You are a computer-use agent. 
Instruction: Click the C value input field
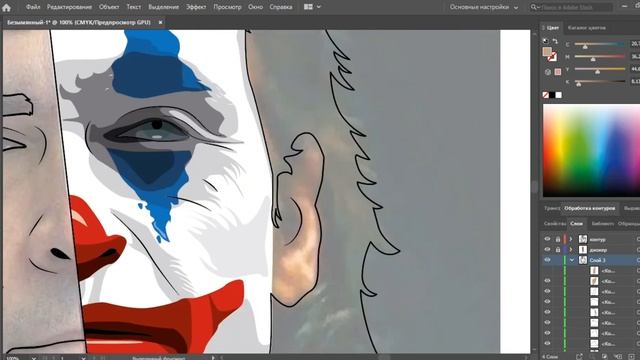coord(635,44)
